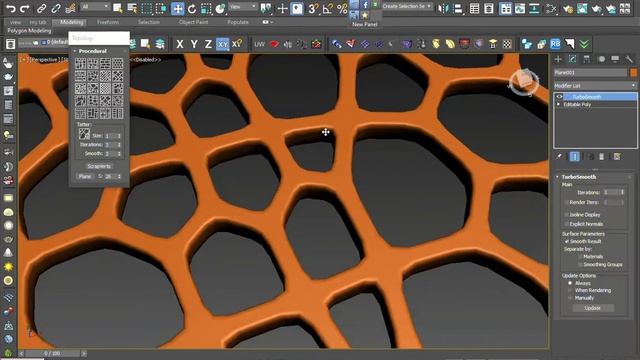Open the Mirror tool
The height and width of the screenshot is (360, 640).
tap(444, 8)
